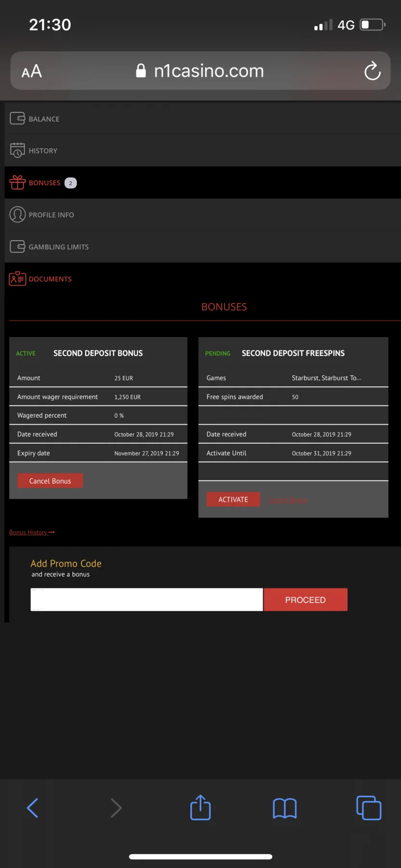Viewport: 401px width, 868px height.
Task: Focus the promo code input field
Action: click(147, 599)
